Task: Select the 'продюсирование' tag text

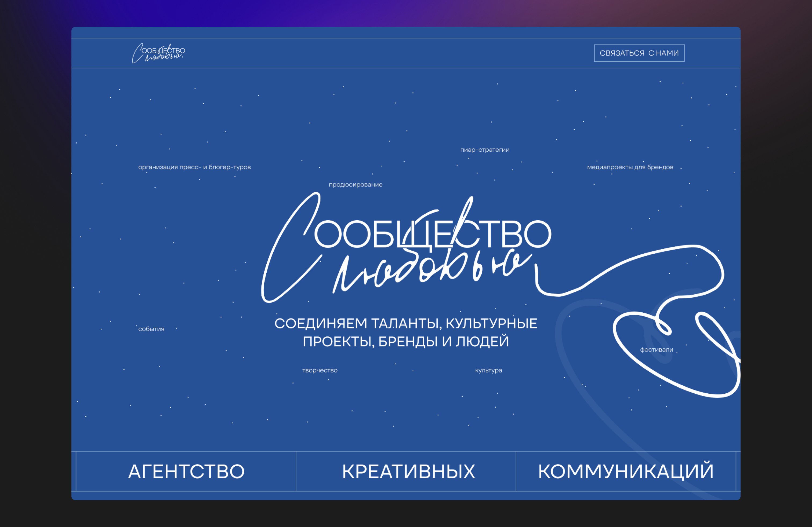Action: coord(356,185)
